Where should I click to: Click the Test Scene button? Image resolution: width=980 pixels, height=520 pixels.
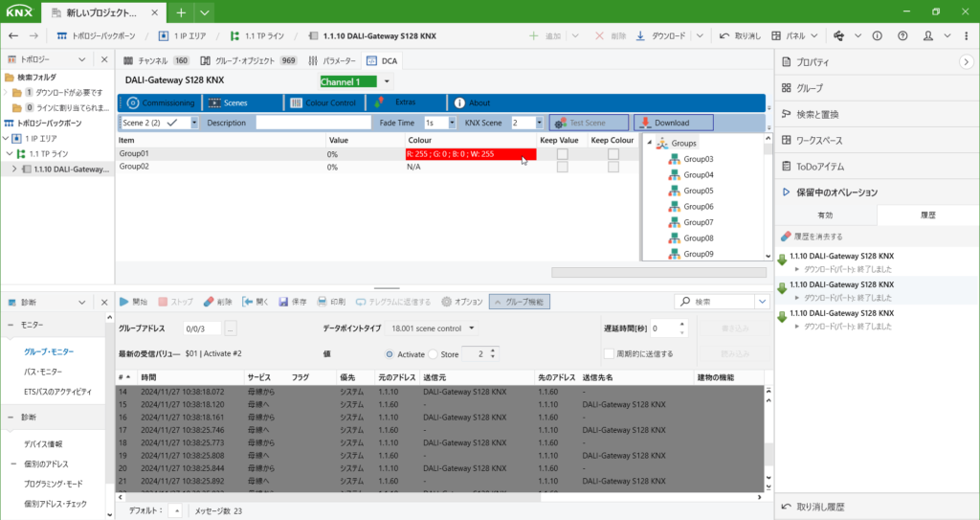click(589, 123)
